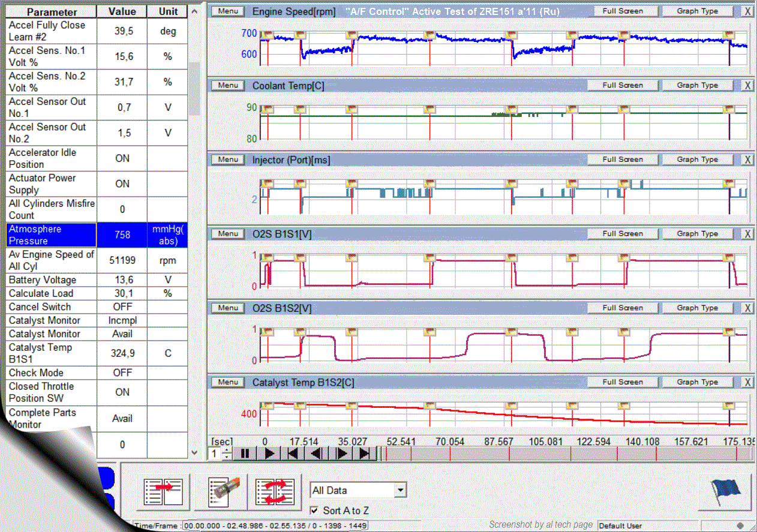Open the All Data dropdown
The height and width of the screenshot is (532, 757).
coord(400,491)
